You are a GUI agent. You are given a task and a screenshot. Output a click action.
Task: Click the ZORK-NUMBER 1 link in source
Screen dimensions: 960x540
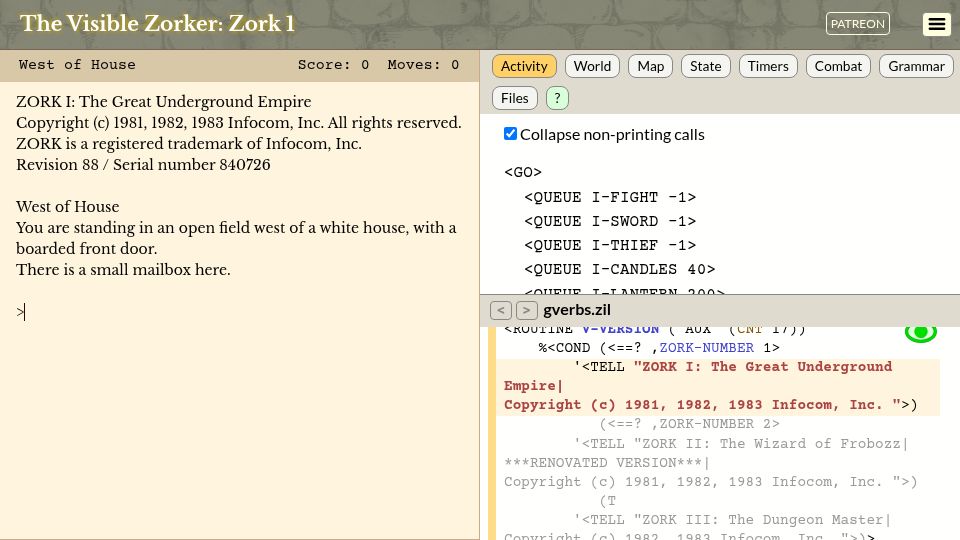point(707,348)
